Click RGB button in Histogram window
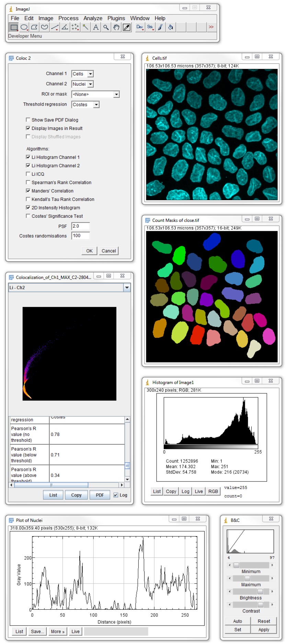This screenshot has height=644, width=287. coord(213,491)
